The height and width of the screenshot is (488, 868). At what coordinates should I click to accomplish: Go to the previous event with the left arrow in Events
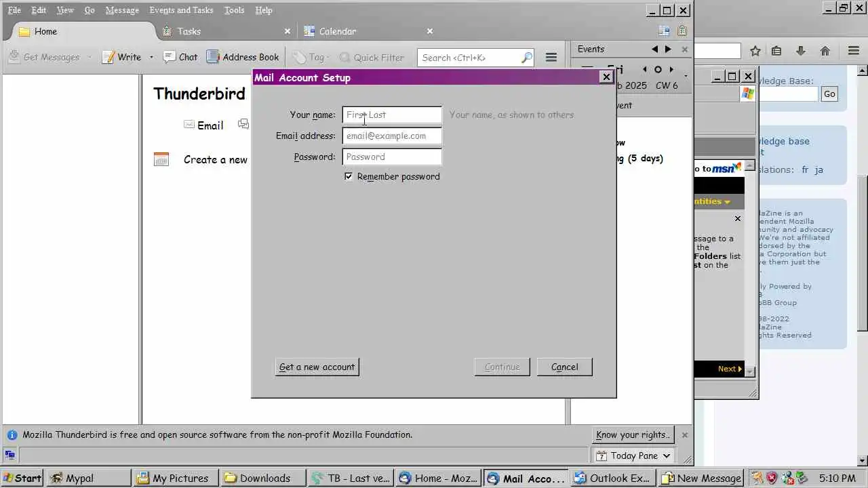tap(654, 49)
